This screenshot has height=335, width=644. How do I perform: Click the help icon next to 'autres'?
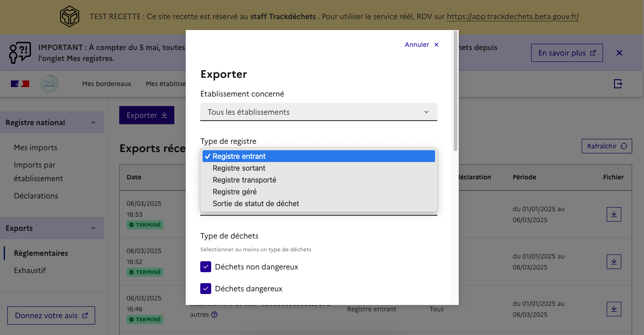[214, 315]
